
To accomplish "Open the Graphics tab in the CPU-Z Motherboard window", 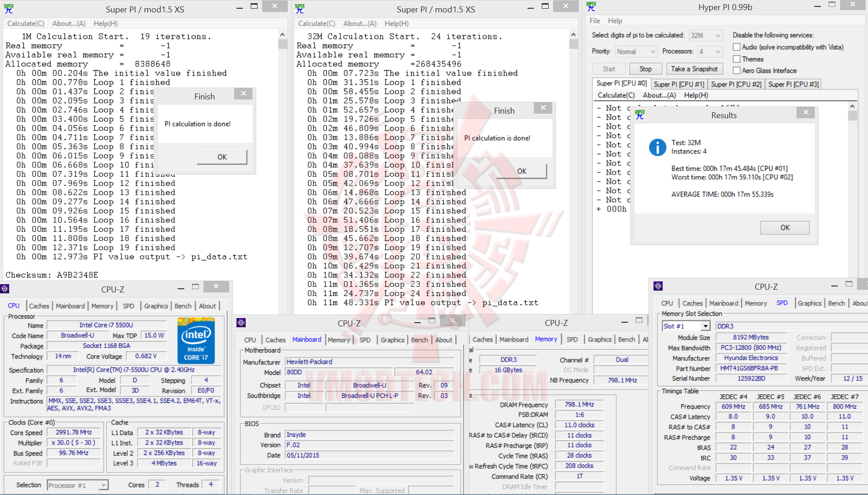I will click(393, 340).
